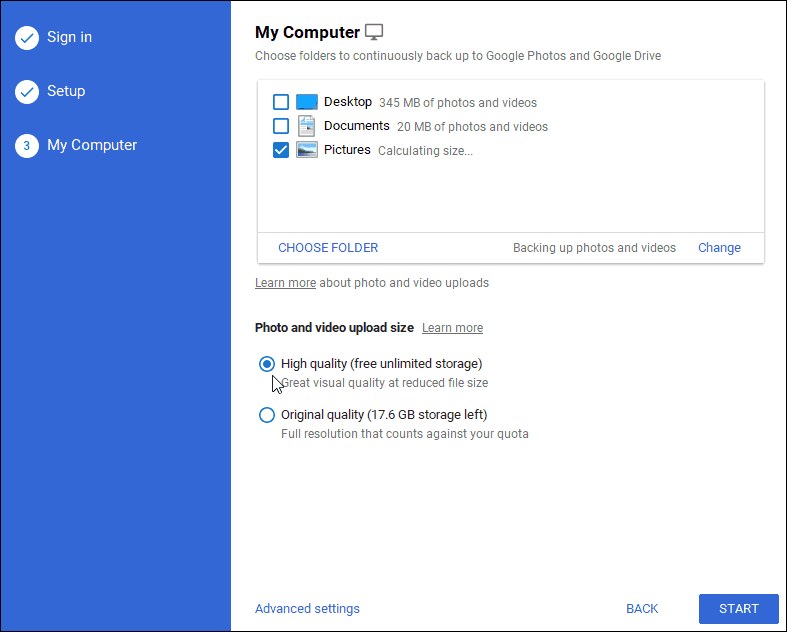
Task: Open Learn more about photo and video uploads
Action: [286, 283]
